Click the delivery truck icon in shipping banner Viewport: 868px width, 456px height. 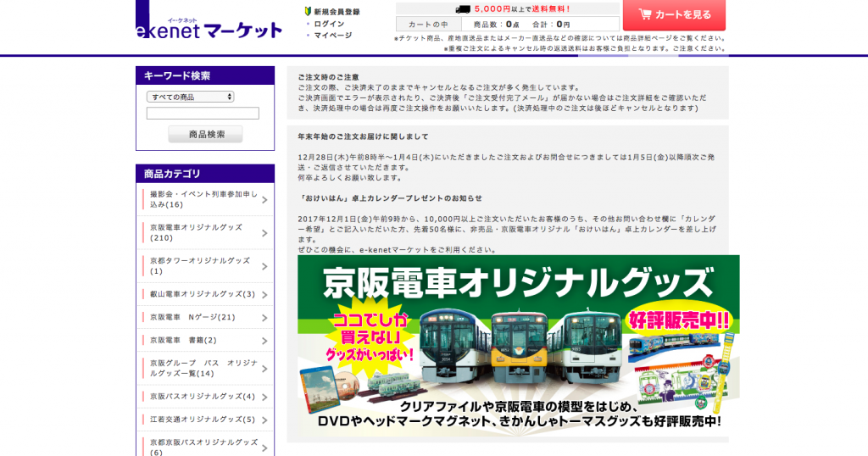pos(463,8)
